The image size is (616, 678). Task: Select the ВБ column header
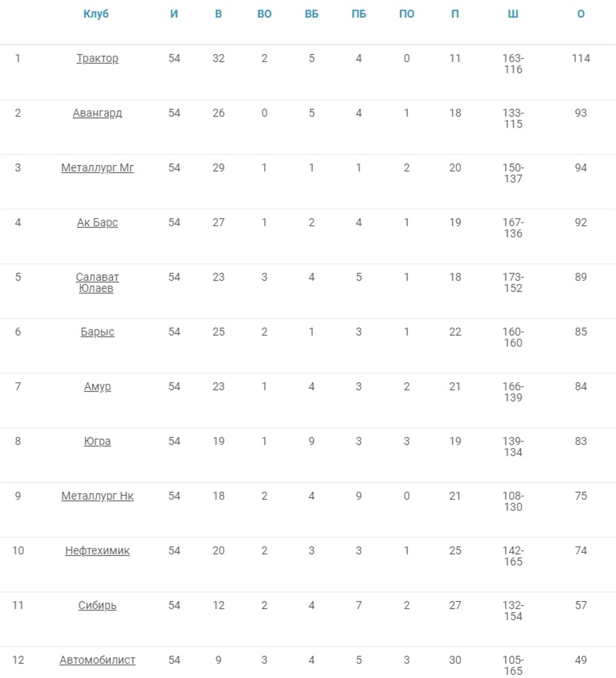pos(311,14)
